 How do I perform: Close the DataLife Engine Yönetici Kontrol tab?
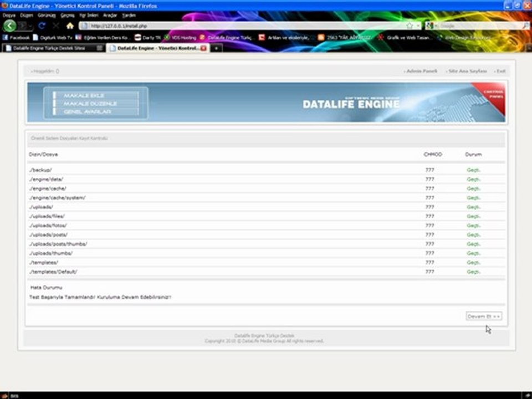coord(203,48)
